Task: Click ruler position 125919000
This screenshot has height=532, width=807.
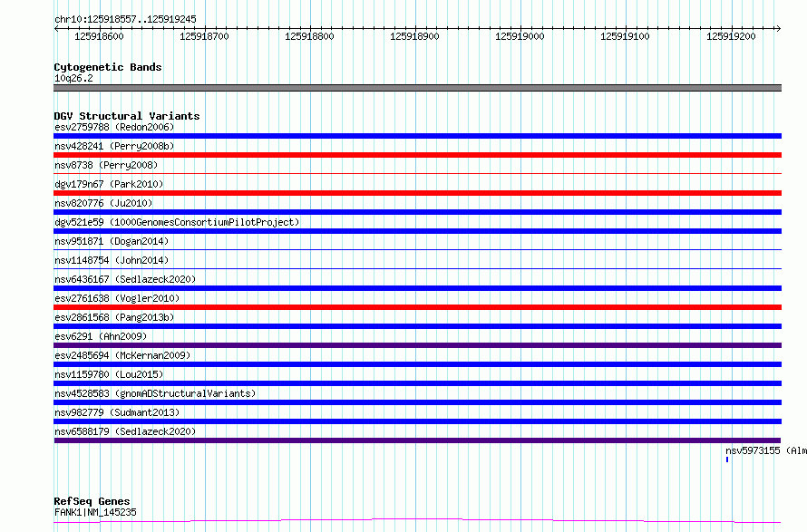Action: click(520, 36)
